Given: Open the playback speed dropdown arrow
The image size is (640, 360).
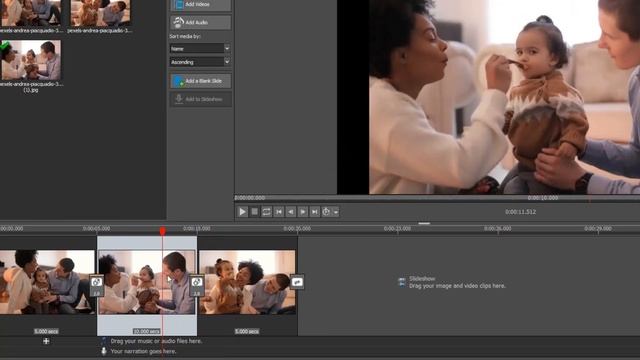Looking at the screenshot, I should (x=336, y=212).
